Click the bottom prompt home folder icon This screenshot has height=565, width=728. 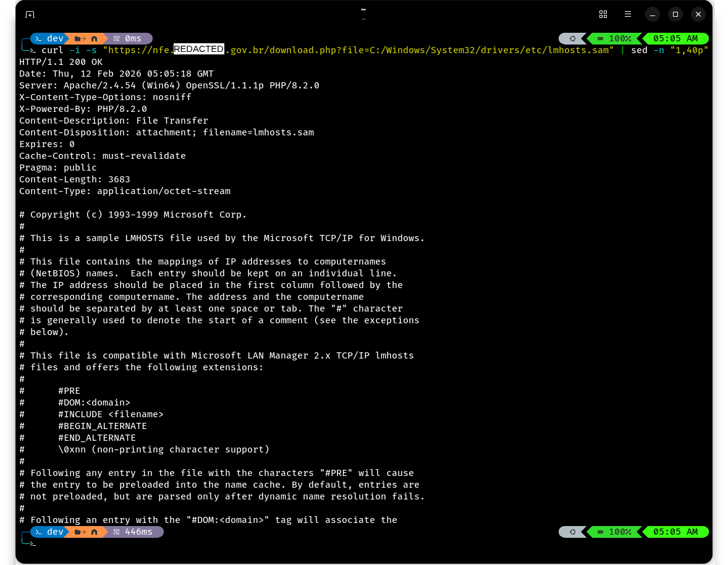[94, 532]
